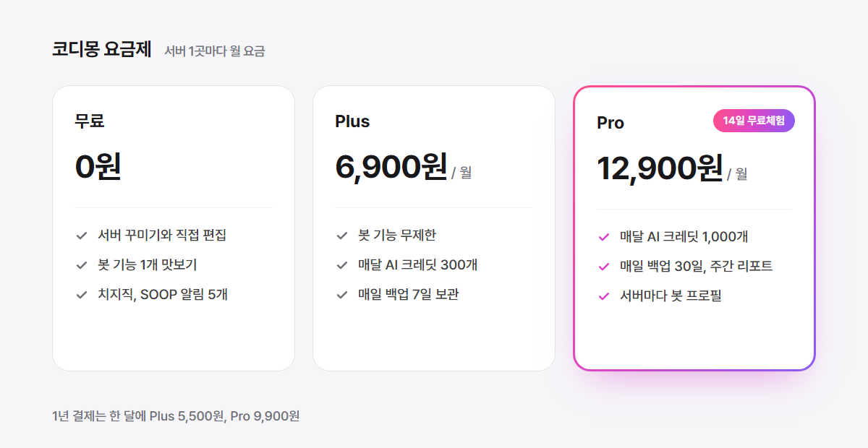
Task: Click pink checkmark next to 서버마다 봇 프로필
Action: (604, 296)
